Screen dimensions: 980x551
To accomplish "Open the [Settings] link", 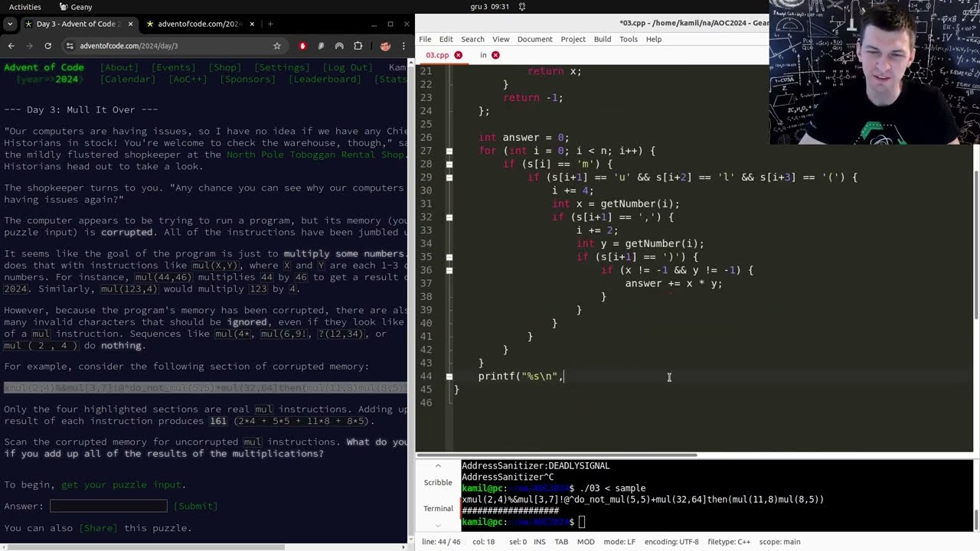I will (x=282, y=67).
